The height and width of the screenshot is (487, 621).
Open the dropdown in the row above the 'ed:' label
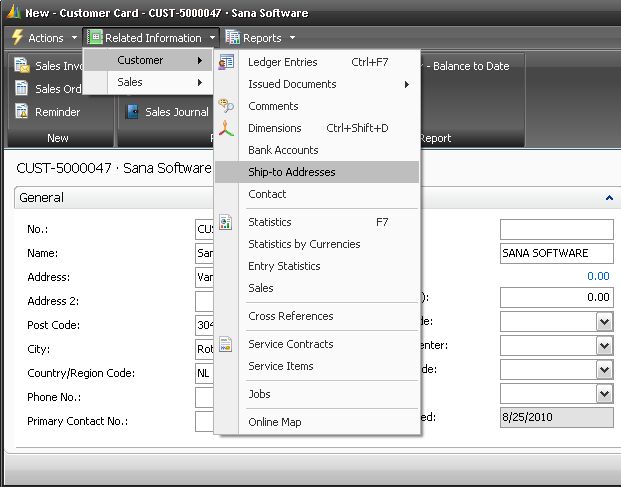(x=604, y=394)
